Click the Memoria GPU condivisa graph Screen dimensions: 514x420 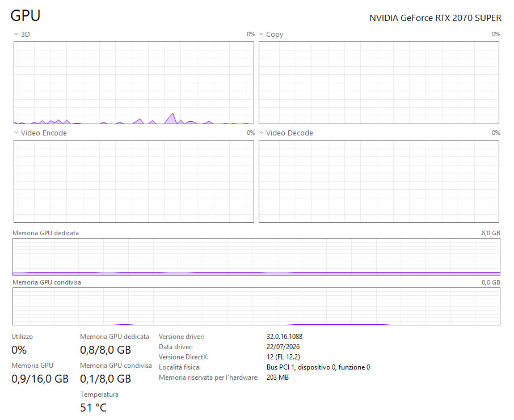[x=256, y=306]
